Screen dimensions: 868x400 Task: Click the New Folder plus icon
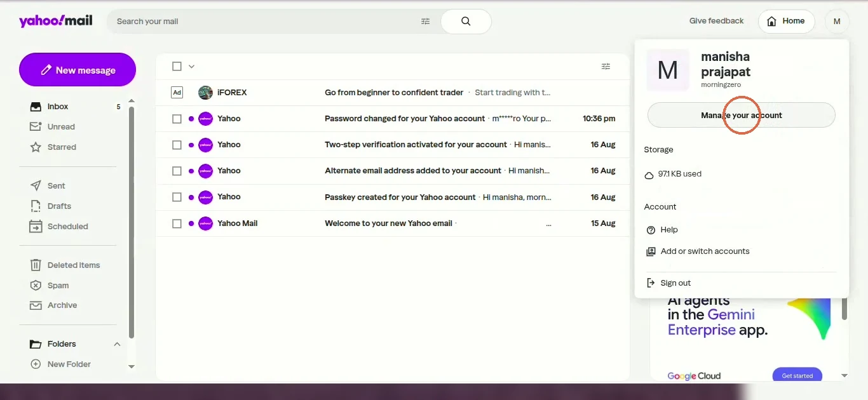pos(36,364)
